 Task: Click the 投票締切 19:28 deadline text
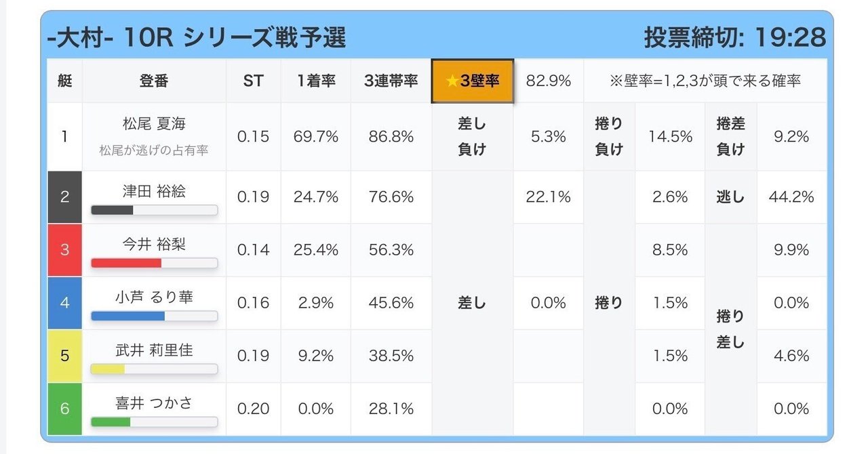tap(734, 37)
